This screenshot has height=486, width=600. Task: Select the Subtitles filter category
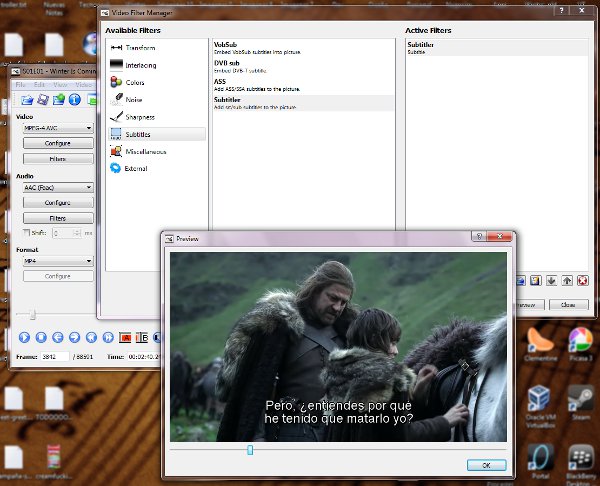coord(157,134)
